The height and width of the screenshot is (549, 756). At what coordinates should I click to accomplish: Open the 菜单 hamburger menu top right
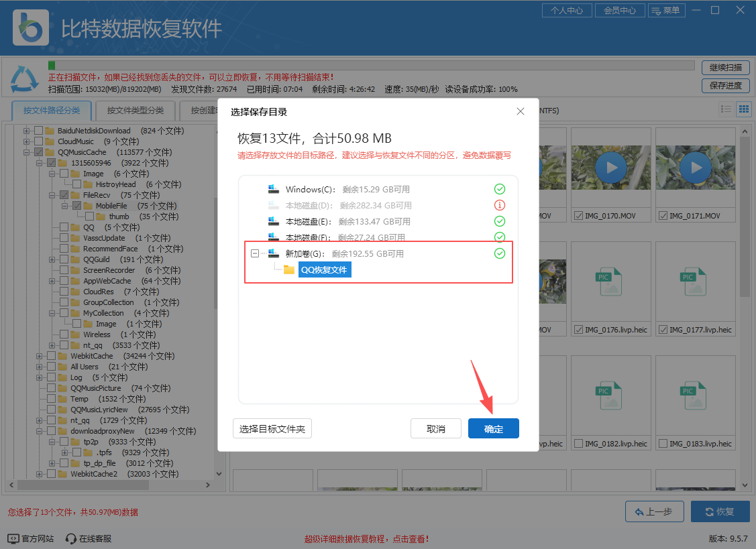666,10
